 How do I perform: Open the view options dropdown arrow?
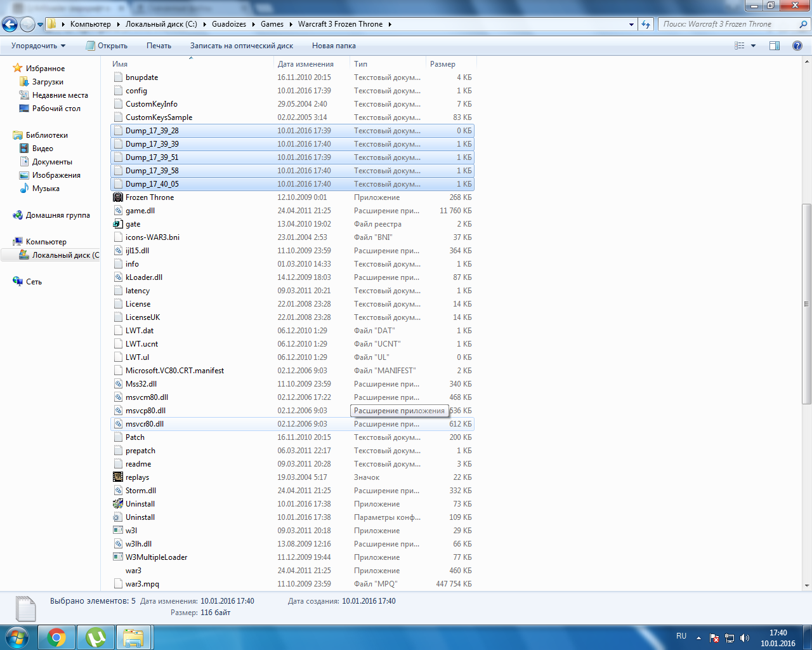754,46
